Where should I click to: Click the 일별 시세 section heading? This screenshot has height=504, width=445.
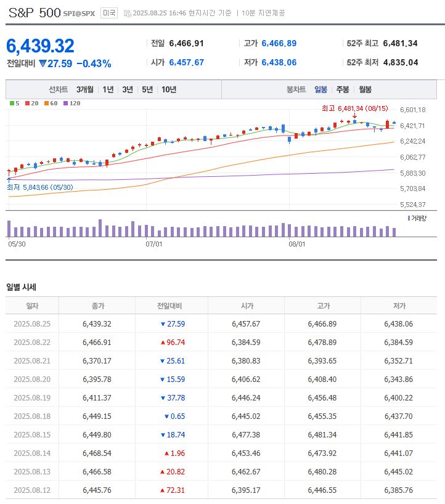pyautogui.click(x=21, y=287)
